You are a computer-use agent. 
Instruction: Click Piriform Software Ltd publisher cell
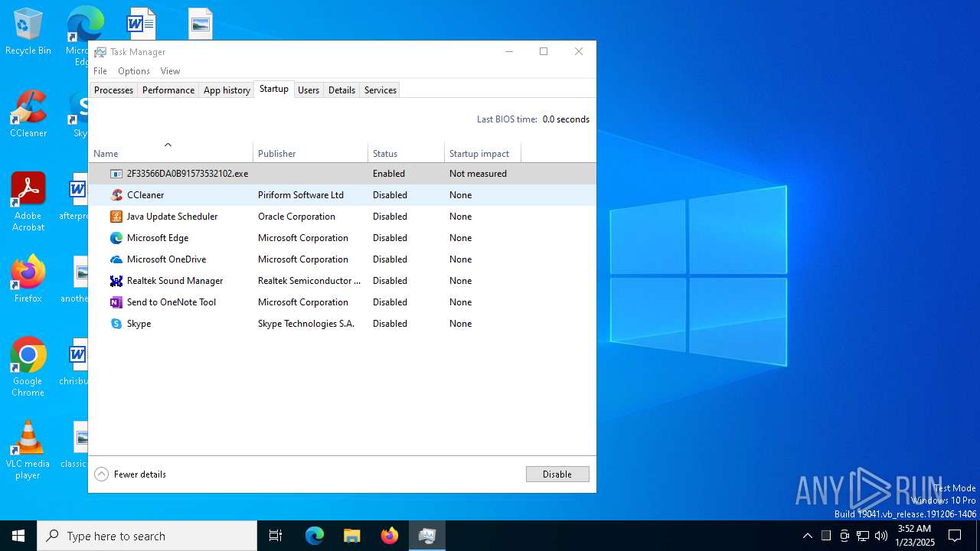pyautogui.click(x=301, y=195)
